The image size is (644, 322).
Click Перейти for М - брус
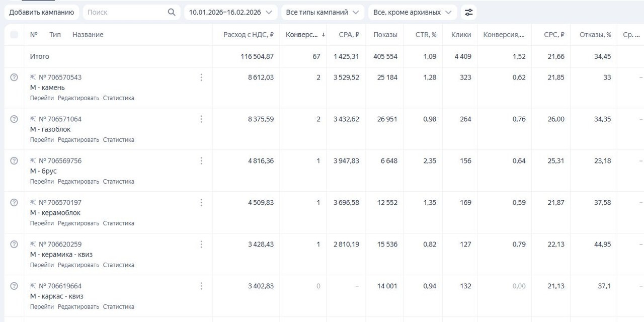point(42,182)
